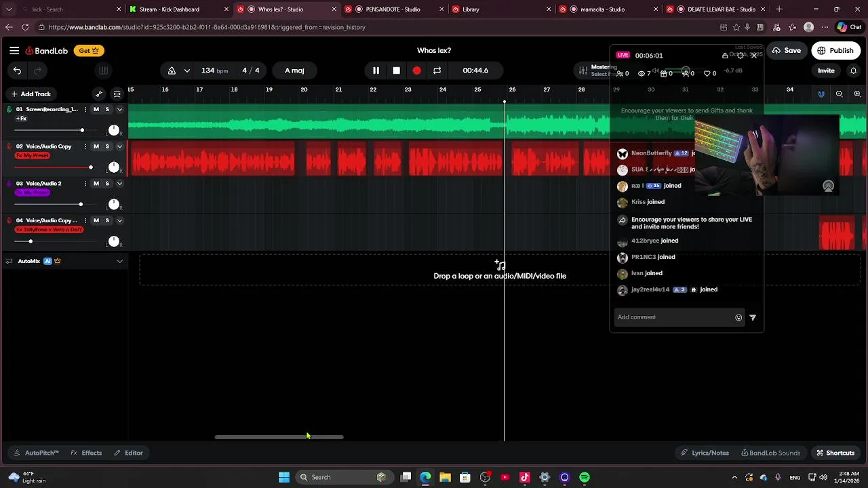Open emoji picker in comment box
The image size is (868, 488).
pyautogui.click(x=738, y=317)
